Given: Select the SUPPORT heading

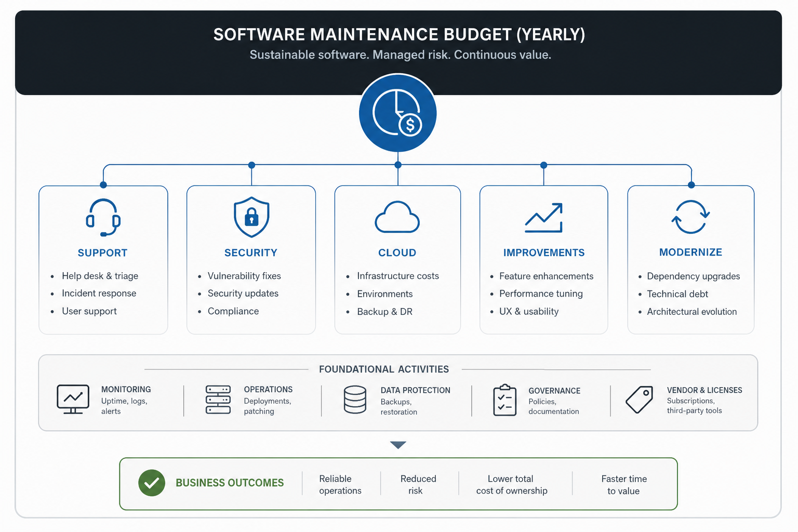Looking at the screenshot, I should (x=102, y=253).
